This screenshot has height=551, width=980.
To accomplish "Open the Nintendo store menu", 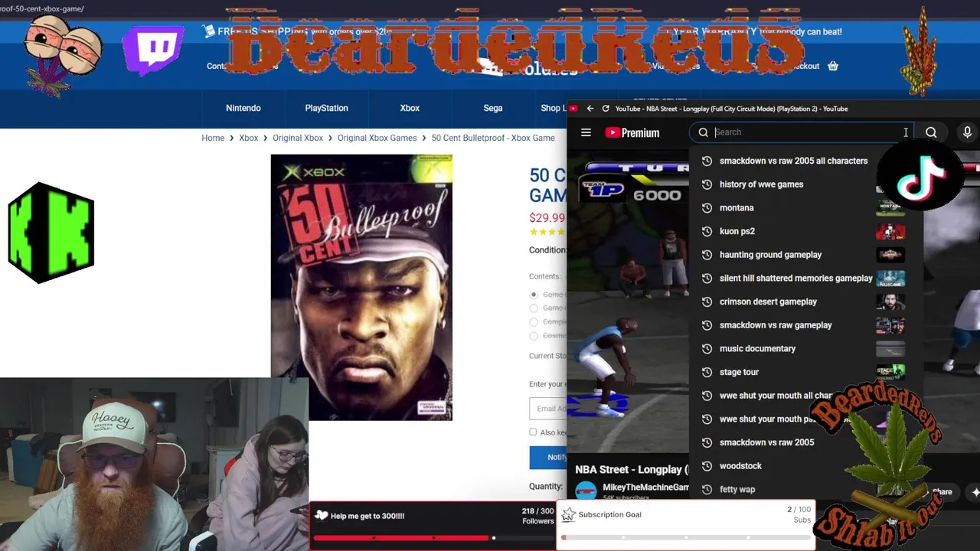I will click(243, 108).
